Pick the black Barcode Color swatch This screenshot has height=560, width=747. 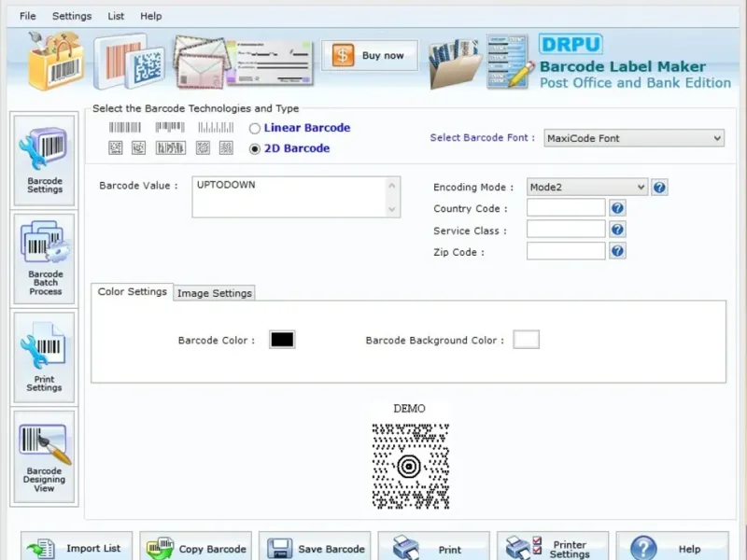coord(282,340)
